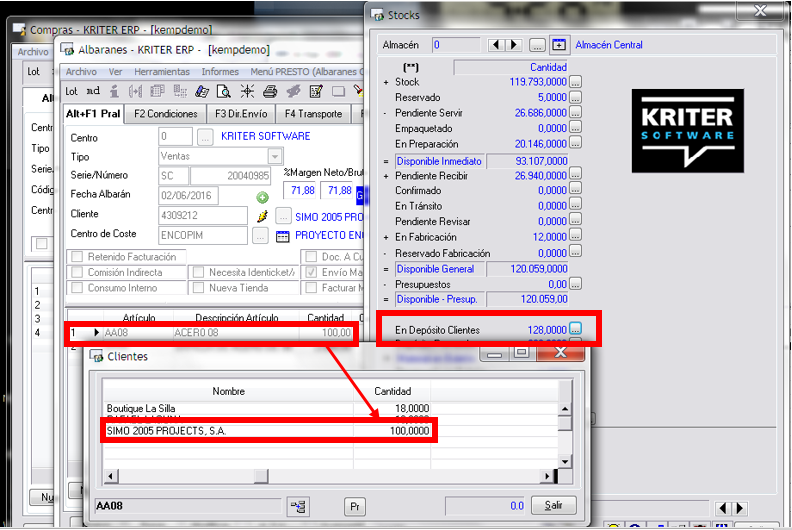Click the green plus circle beside Fecha Albarán

click(x=262, y=198)
